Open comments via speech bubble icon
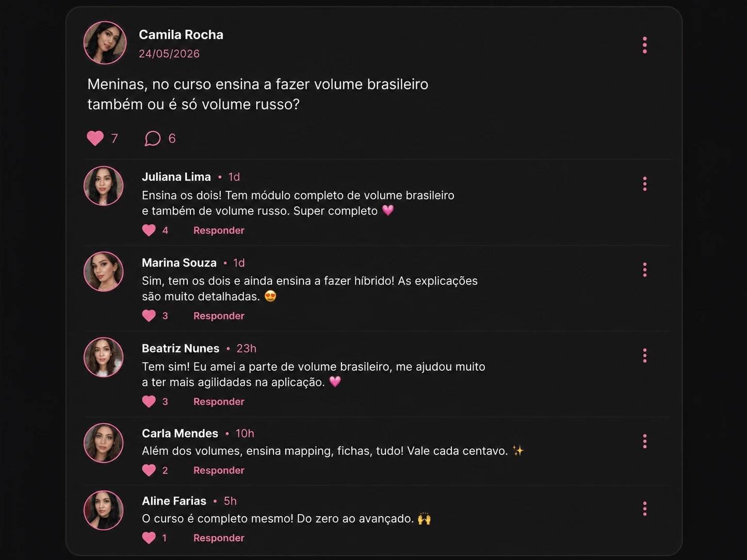747x560 pixels. 153,138
